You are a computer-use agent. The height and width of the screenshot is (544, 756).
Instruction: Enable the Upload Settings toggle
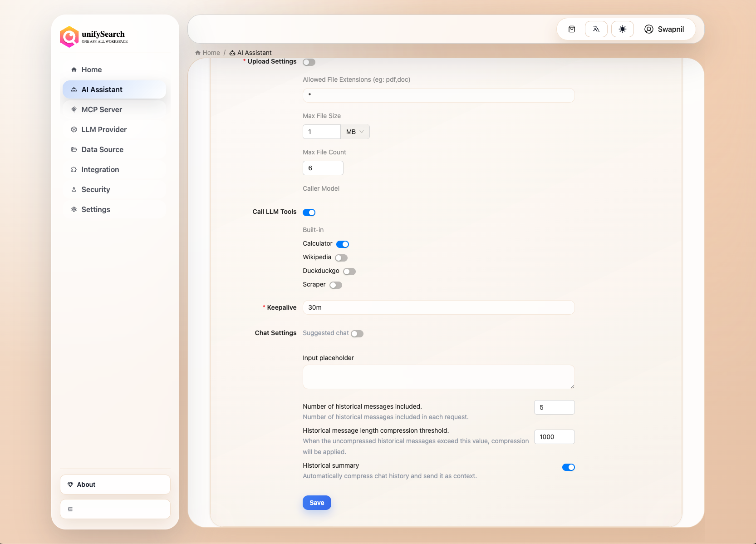(309, 62)
